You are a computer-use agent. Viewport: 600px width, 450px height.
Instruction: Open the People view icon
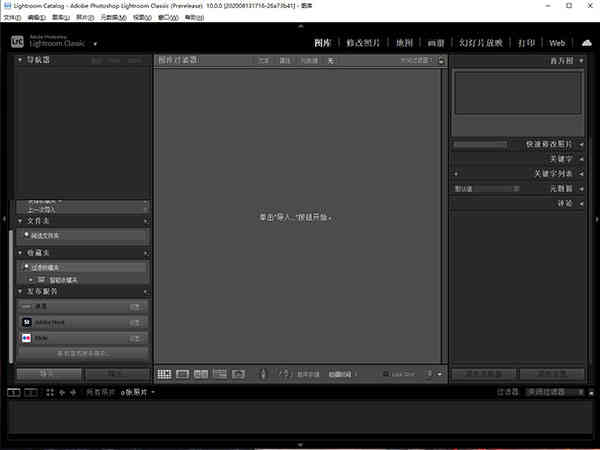pyautogui.click(x=238, y=374)
